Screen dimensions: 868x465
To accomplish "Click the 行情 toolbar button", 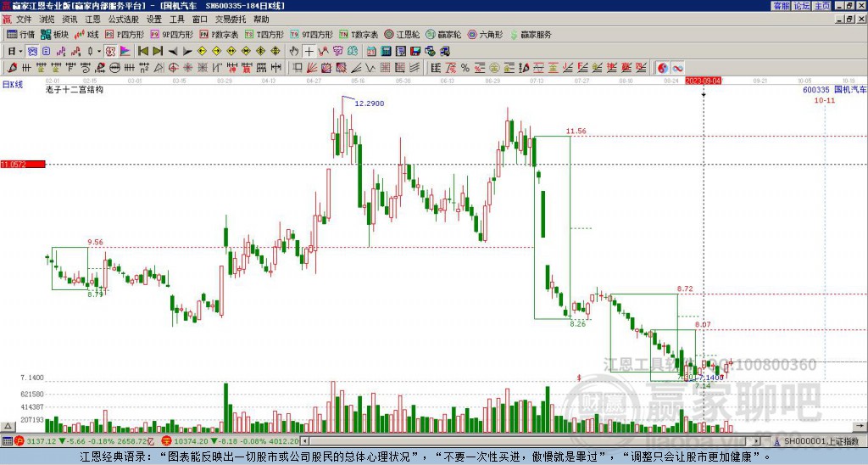I will (x=21, y=34).
